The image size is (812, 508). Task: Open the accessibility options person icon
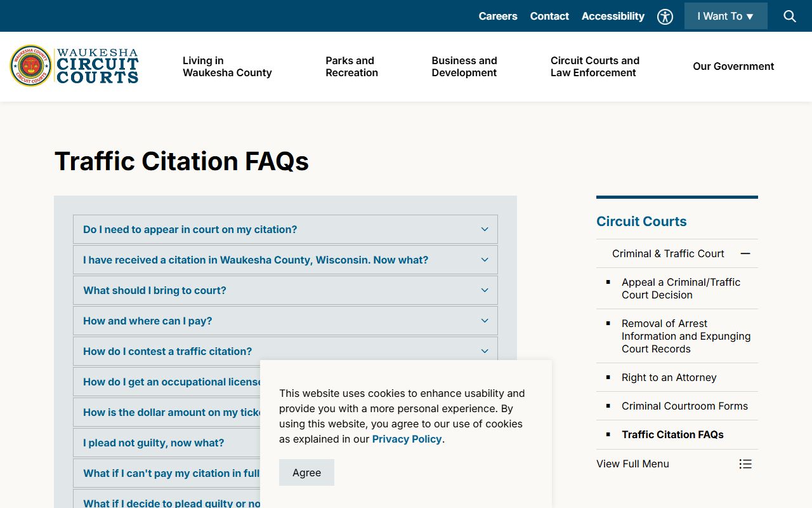(x=665, y=17)
